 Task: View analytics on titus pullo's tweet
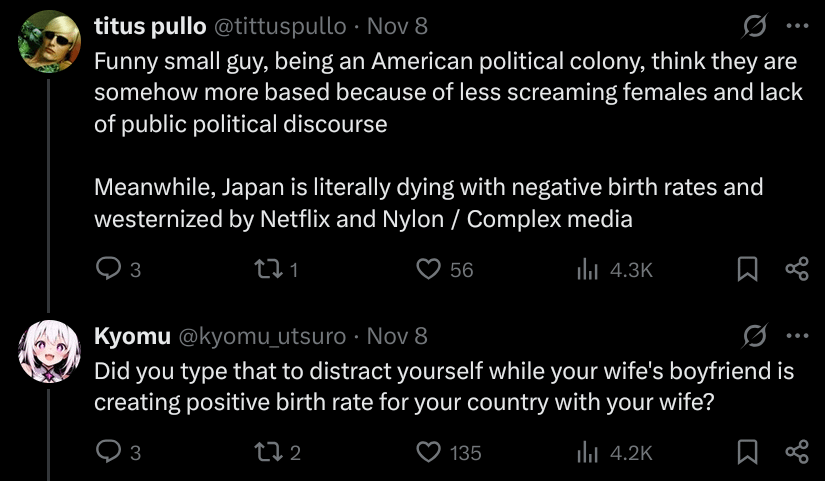(587, 269)
